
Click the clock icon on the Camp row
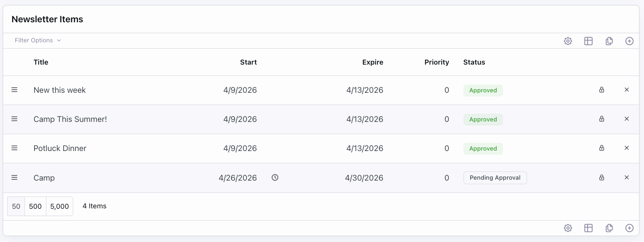(275, 177)
